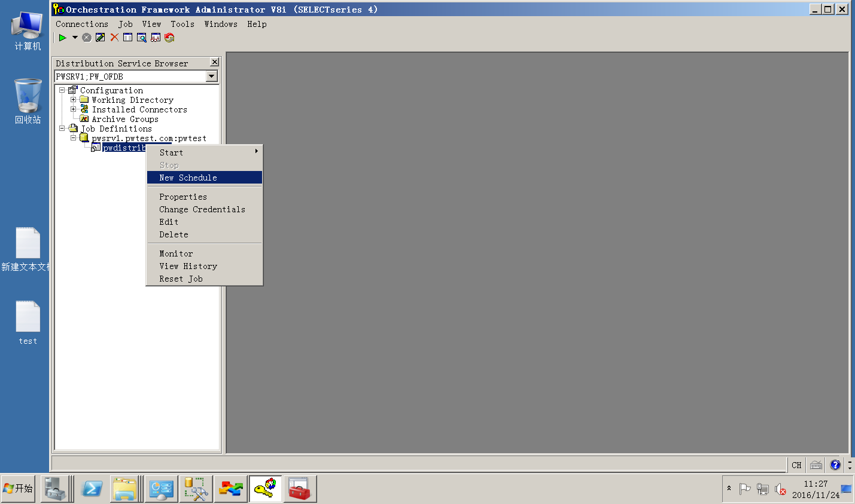Open the Job menu
855x504 pixels.
pyautogui.click(x=126, y=24)
